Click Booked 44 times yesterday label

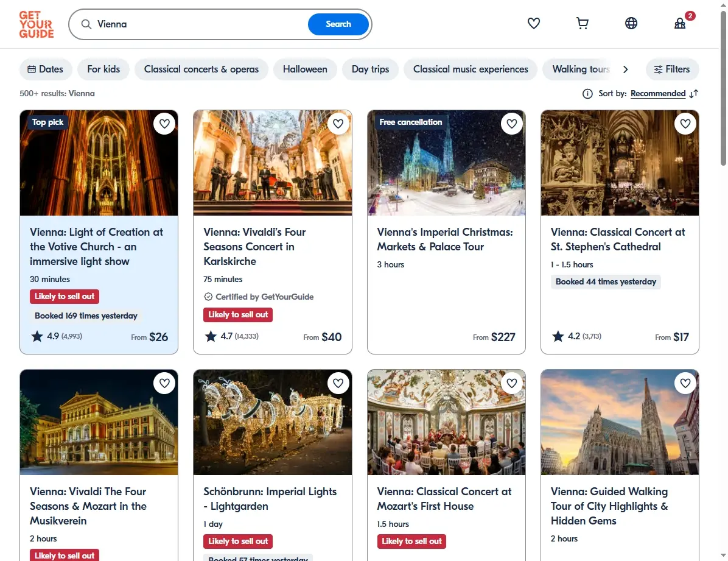[606, 281]
